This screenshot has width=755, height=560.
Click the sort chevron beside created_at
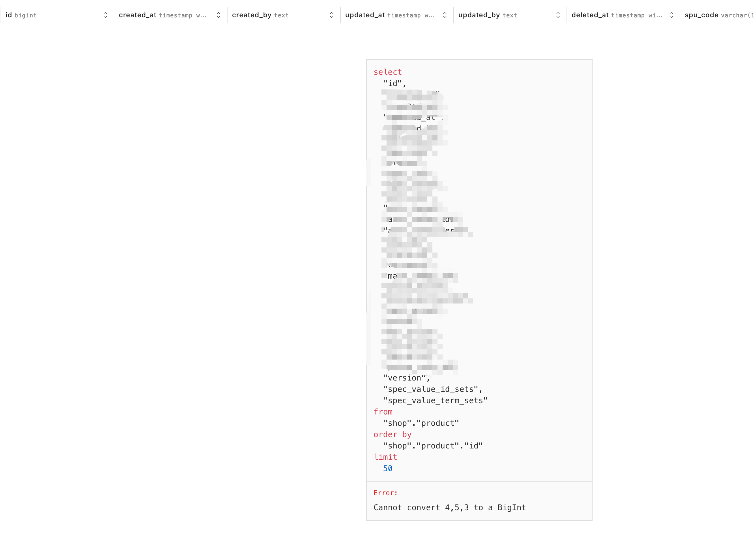218,15
